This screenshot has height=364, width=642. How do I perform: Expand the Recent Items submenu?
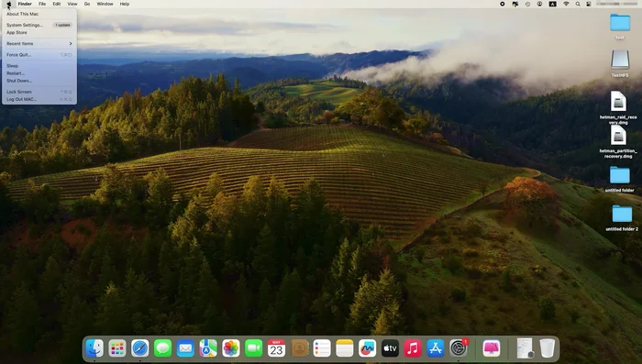click(x=39, y=43)
